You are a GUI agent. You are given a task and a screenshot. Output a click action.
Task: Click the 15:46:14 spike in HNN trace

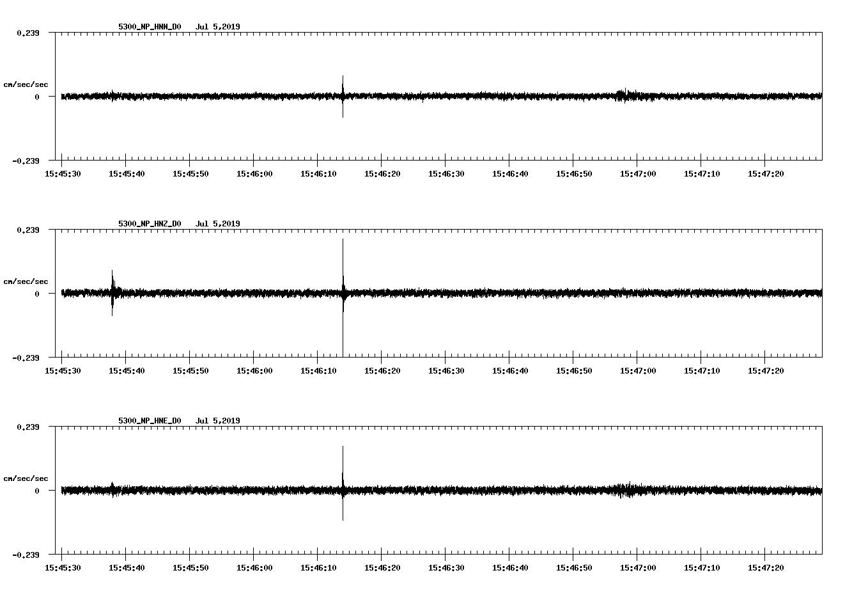coord(343,96)
